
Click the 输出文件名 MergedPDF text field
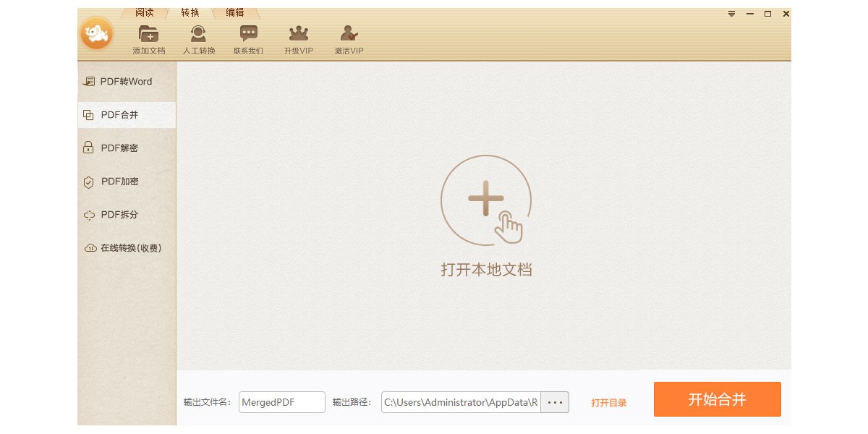pyautogui.click(x=281, y=402)
